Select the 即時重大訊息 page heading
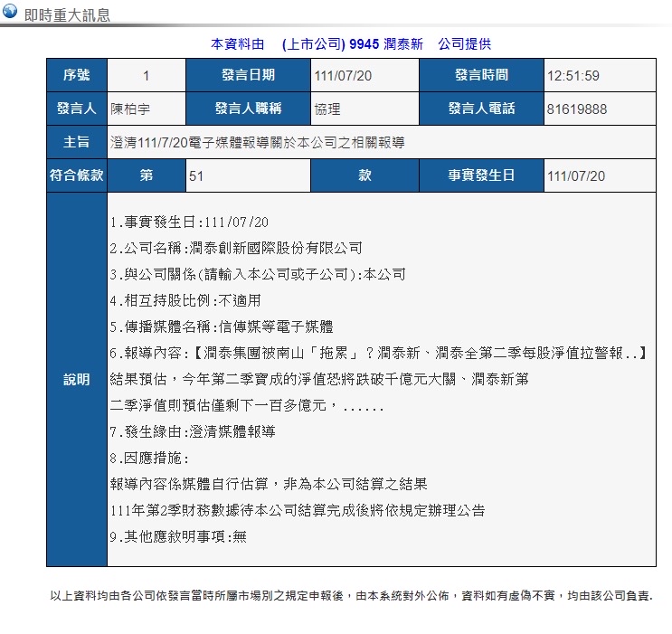The height and width of the screenshot is (634, 672). pos(67,14)
